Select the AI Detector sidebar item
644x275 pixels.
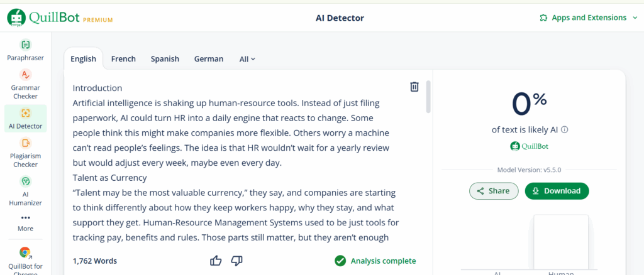pyautogui.click(x=25, y=119)
